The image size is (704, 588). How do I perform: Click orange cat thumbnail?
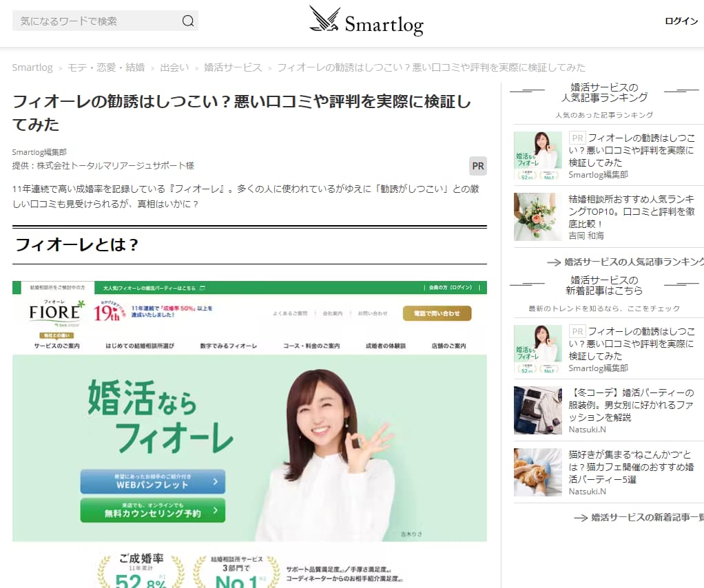point(538,472)
